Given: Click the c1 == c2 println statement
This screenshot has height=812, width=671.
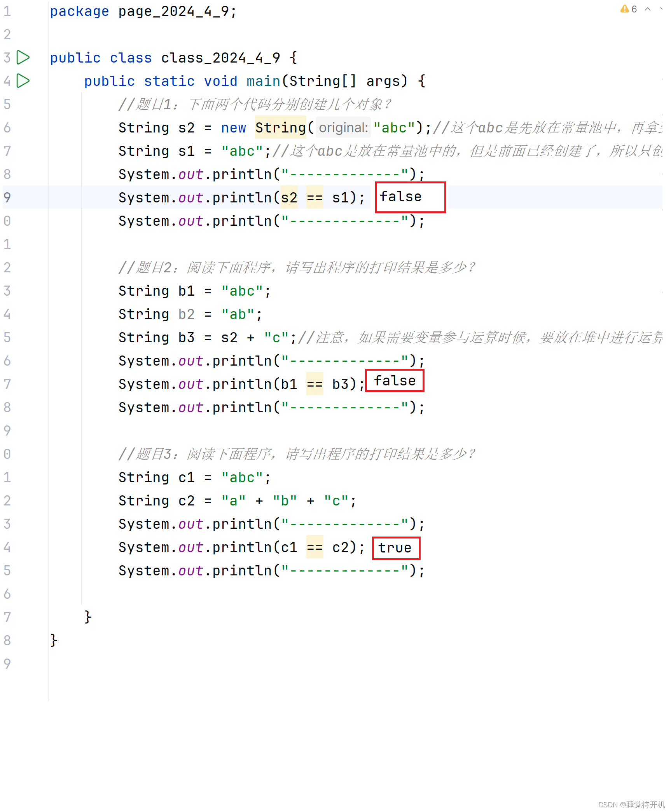Looking at the screenshot, I should [242, 547].
